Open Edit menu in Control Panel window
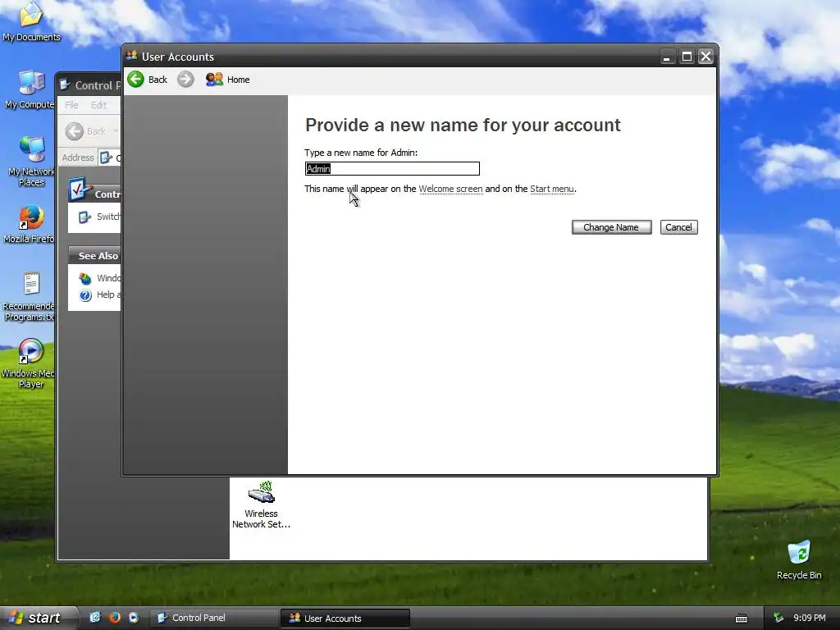The image size is (840, 630). click(x=98, y=105)
